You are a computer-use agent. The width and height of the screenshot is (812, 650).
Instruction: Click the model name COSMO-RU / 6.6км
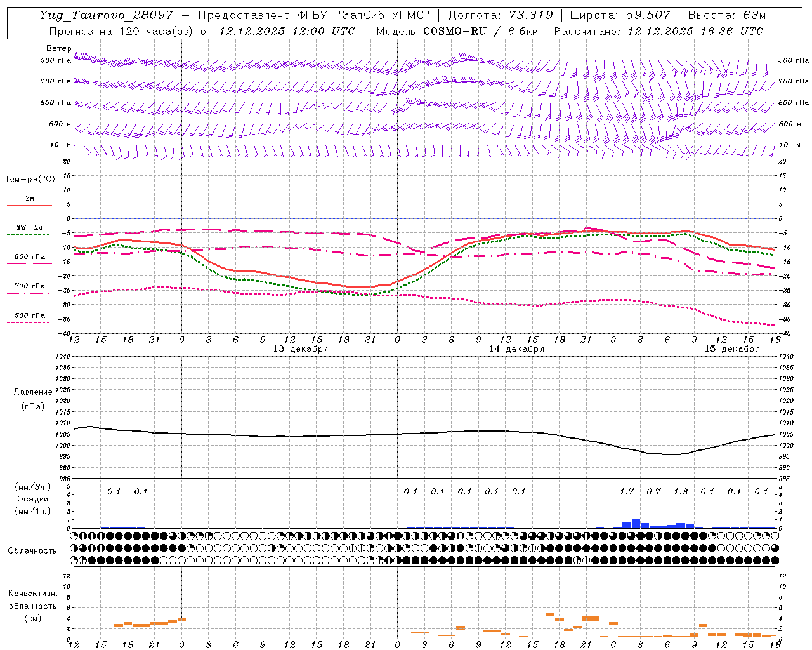point(480,31)
